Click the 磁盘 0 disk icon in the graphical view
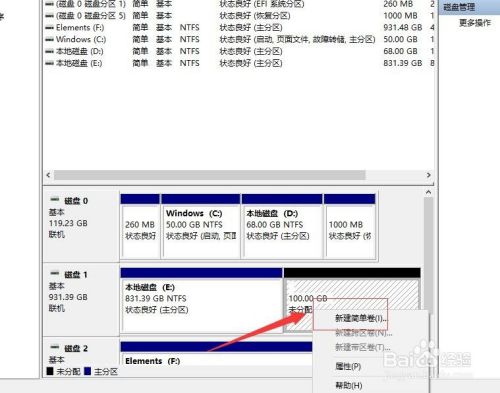The height and width of the screenshot is (393, 500). (x=55, y=200)
